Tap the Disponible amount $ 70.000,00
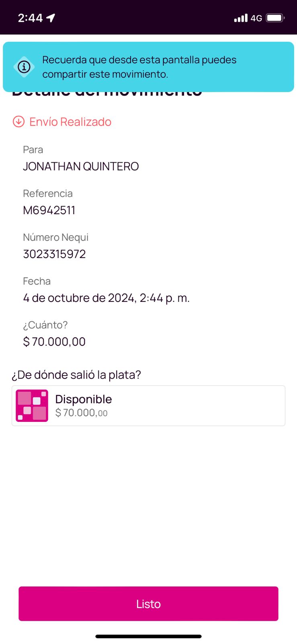The image size is (297, 644). pyautogui.click(x=81, y=413)
